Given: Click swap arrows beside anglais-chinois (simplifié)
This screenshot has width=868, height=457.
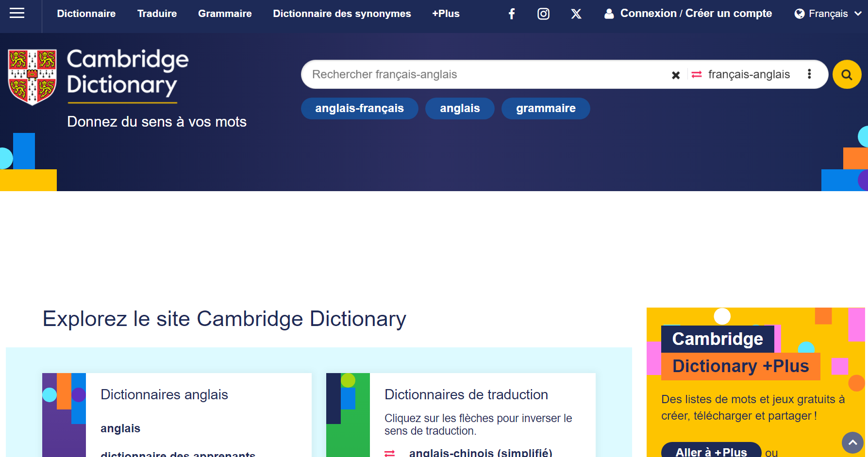Looking at the screenshot, I should click(389, 453).
